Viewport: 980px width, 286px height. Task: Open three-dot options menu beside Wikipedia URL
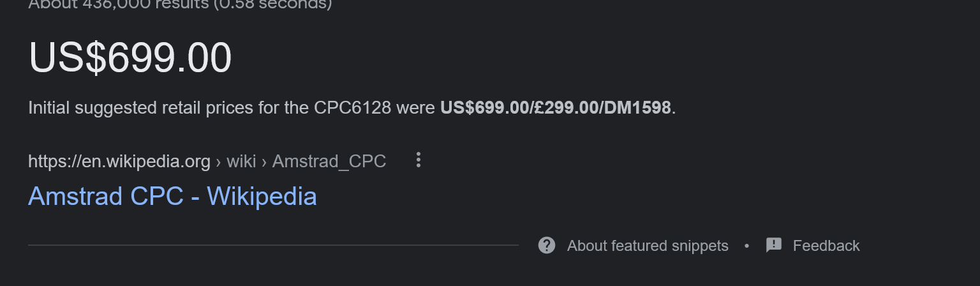pos(419,160)
